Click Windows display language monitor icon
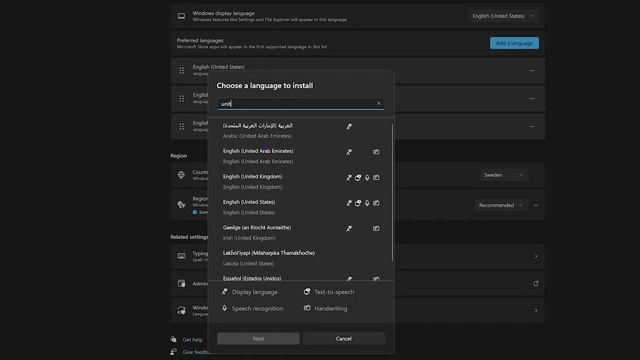The image size is (640, 360). point(181,16)
